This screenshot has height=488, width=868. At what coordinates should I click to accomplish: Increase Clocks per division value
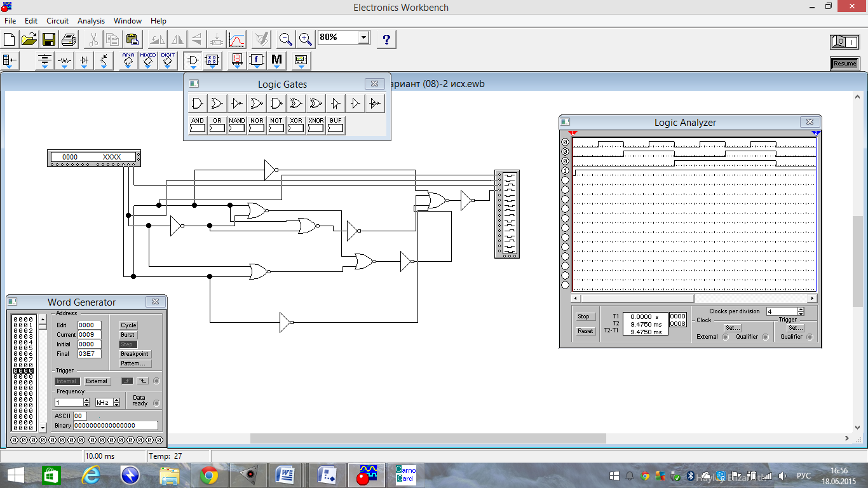tap(801, 309)
